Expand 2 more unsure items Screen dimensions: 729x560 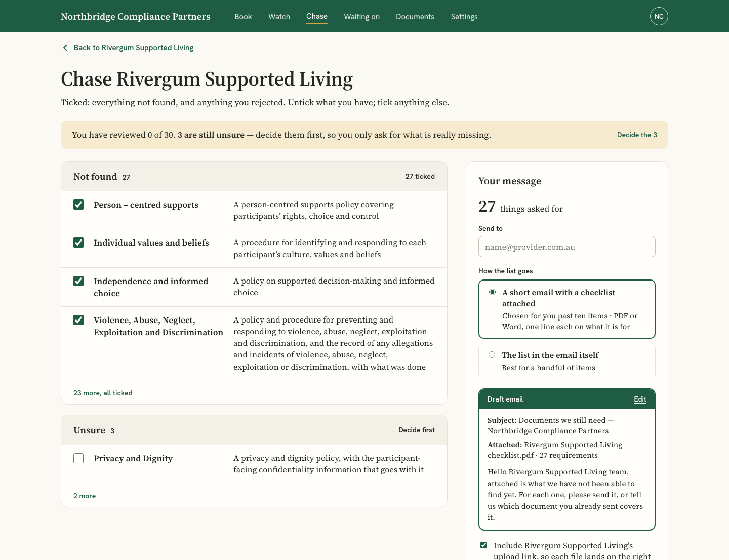[85, 496]
